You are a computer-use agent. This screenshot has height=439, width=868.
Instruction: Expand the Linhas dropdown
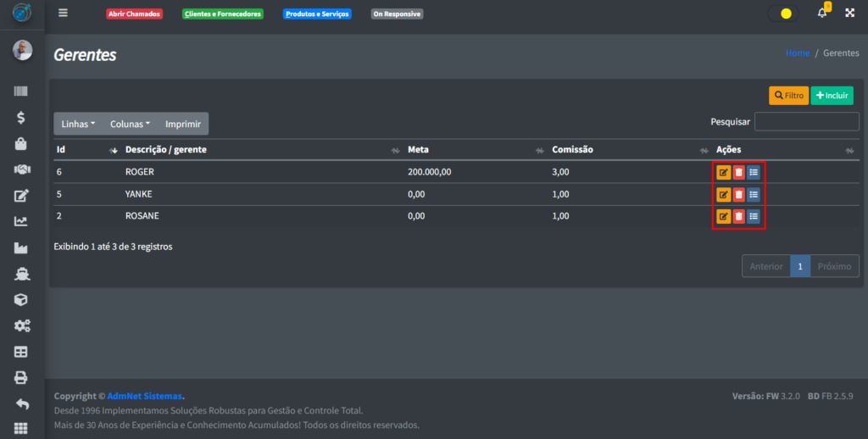point(78,124)
